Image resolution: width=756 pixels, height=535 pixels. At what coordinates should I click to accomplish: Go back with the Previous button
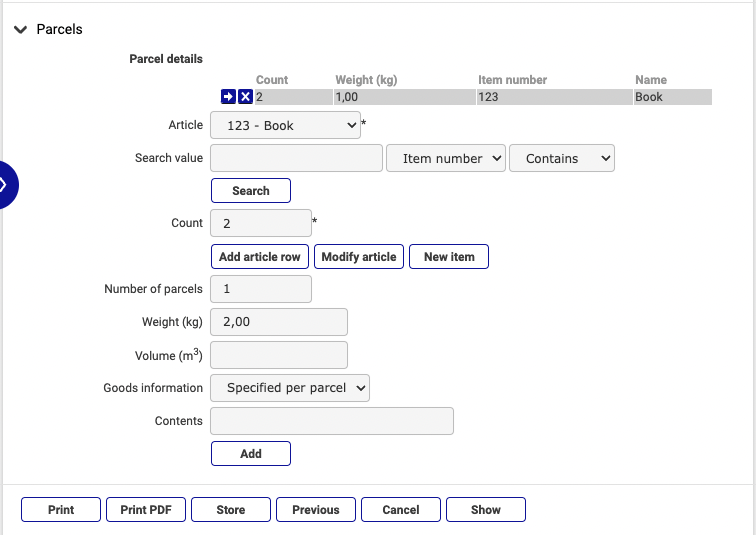pyautogui.click(x=316, y=510)
